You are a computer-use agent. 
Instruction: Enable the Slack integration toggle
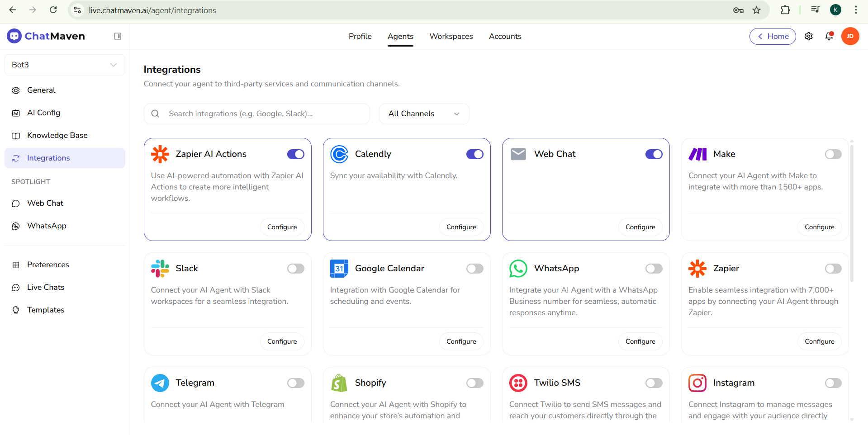pyautogui.click(x=296, y=269)
